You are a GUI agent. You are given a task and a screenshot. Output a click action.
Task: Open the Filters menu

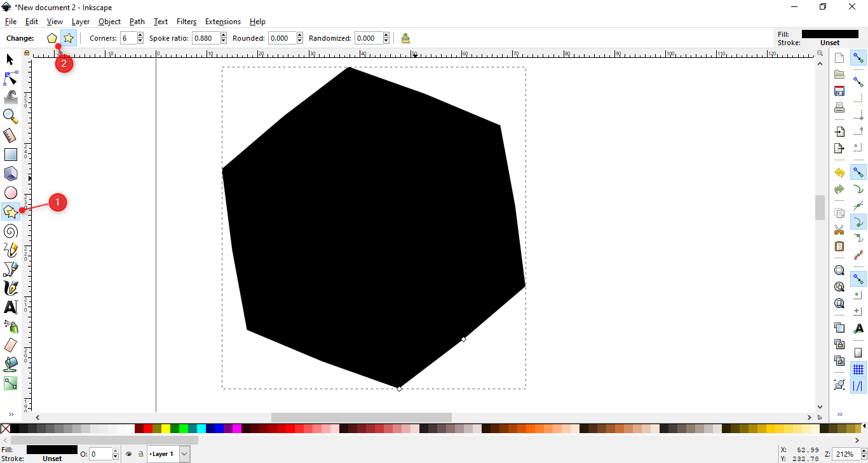pos(186,21)
